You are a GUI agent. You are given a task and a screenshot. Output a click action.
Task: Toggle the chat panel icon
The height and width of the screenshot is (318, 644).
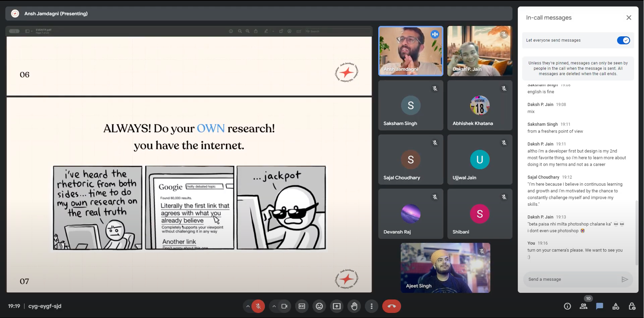click(x=599, y=306)
